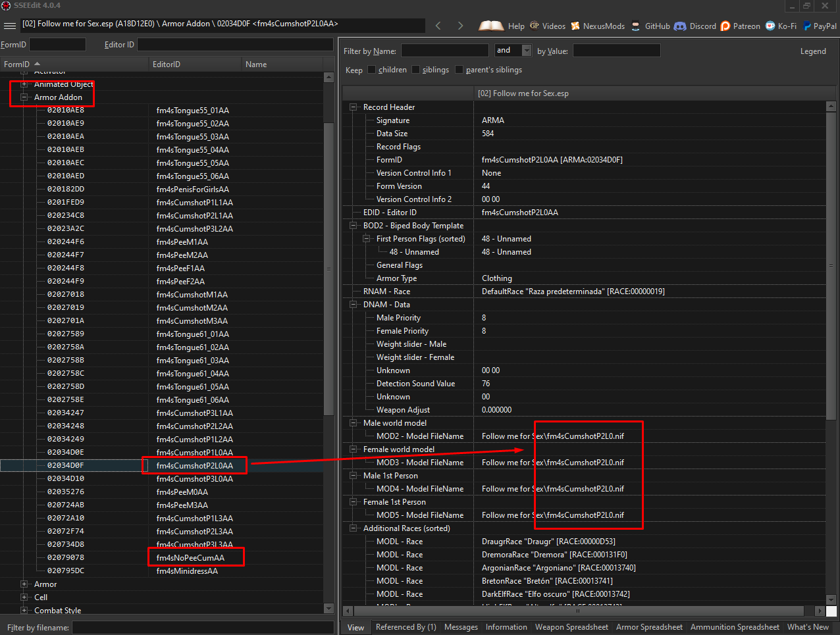This screenshot has height=635, width=840.
Task: Focus the by Value filter field
Action: coord(616,51)
